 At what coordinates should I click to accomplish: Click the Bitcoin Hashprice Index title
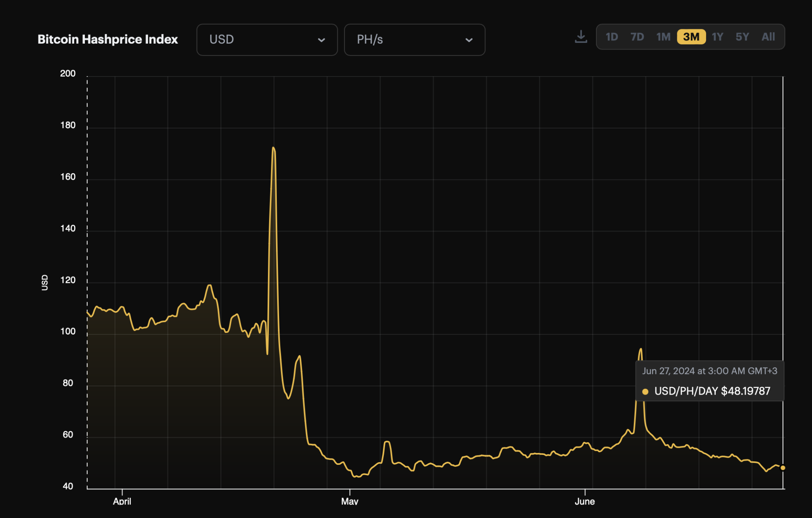point(107,39)
